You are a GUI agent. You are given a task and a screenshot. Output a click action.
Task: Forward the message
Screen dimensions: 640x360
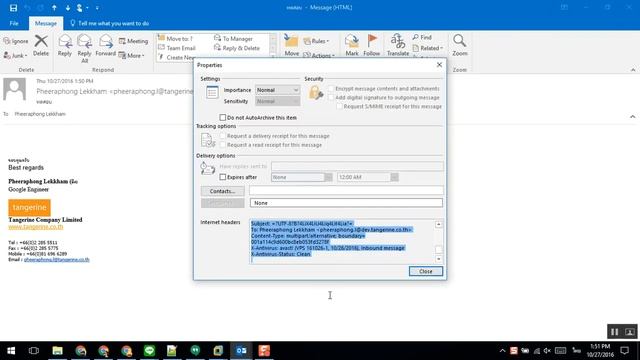click(106, 41)
